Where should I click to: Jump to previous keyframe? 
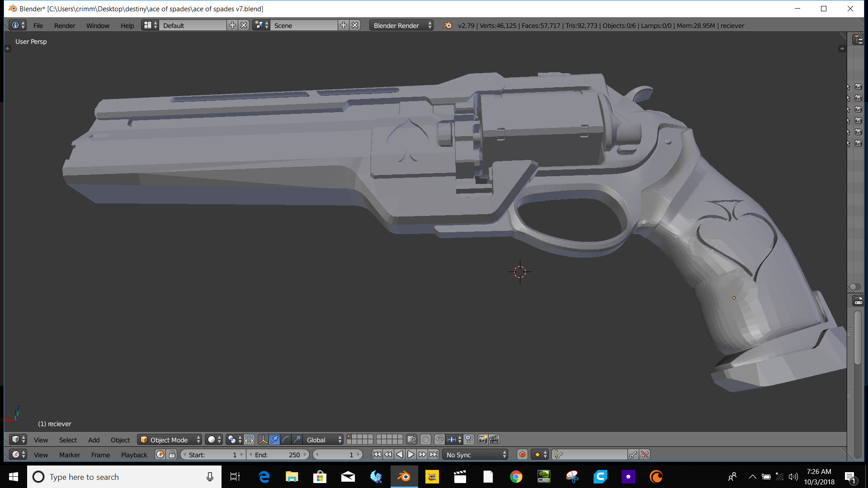[388, 455]
